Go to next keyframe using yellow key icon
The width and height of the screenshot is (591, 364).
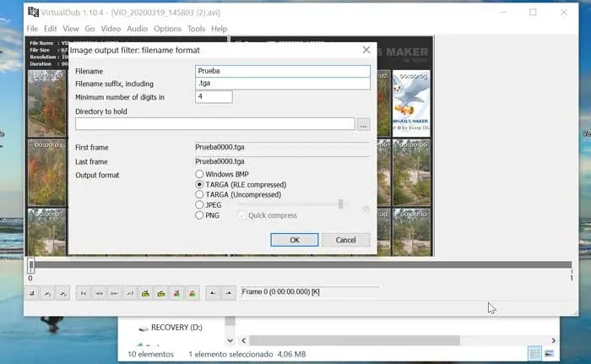(x=161, y=293)
